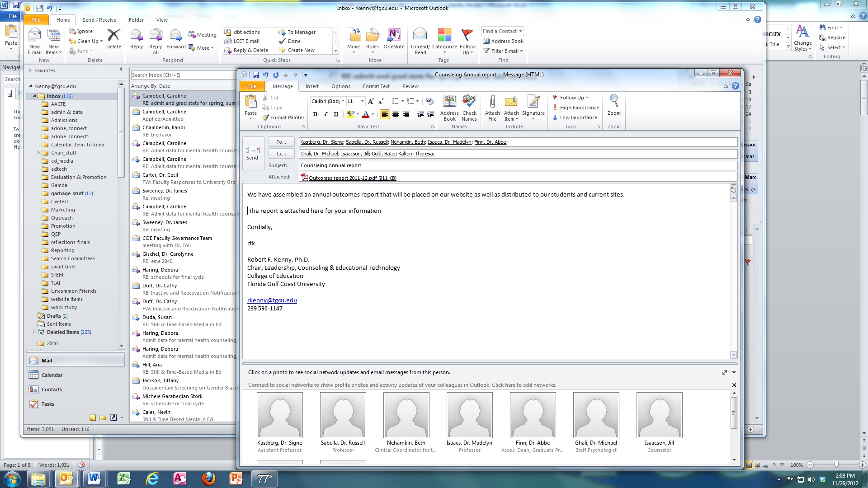Click Reply icon in Outlook ribbon

pyautogui.click(x=136, y=40)
